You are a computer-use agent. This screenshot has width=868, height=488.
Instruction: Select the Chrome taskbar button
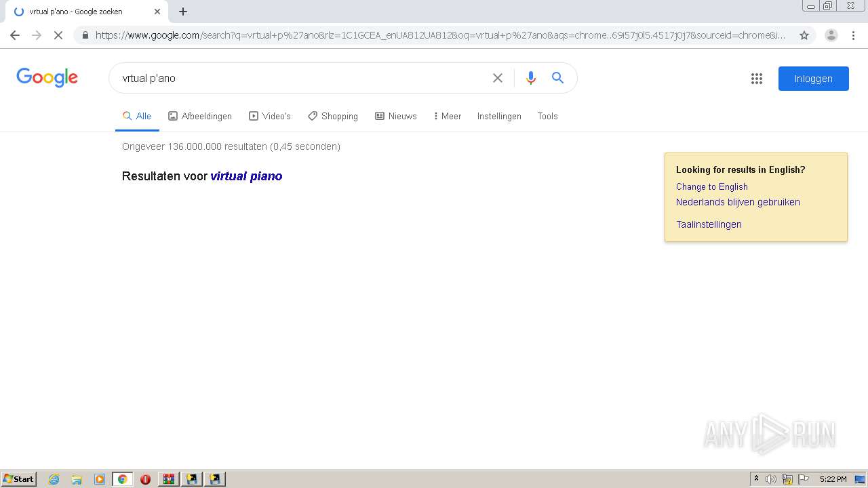click(x=123, y=479)
